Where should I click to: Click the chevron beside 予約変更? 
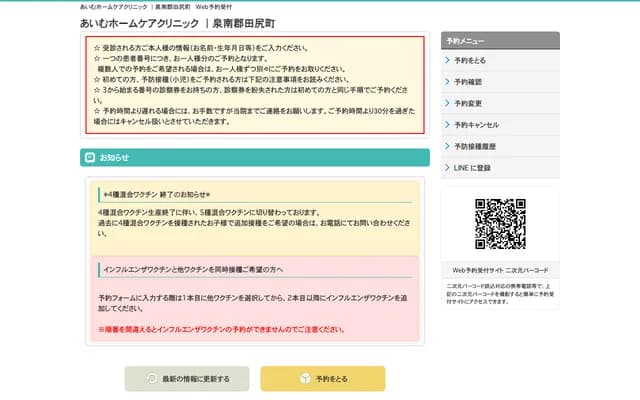click(x=447, y=103)
